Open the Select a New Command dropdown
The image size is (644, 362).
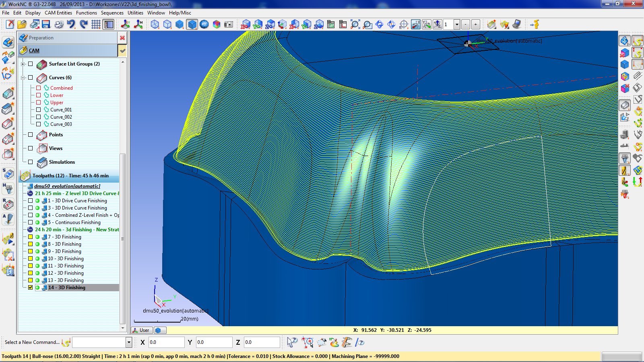129,342
